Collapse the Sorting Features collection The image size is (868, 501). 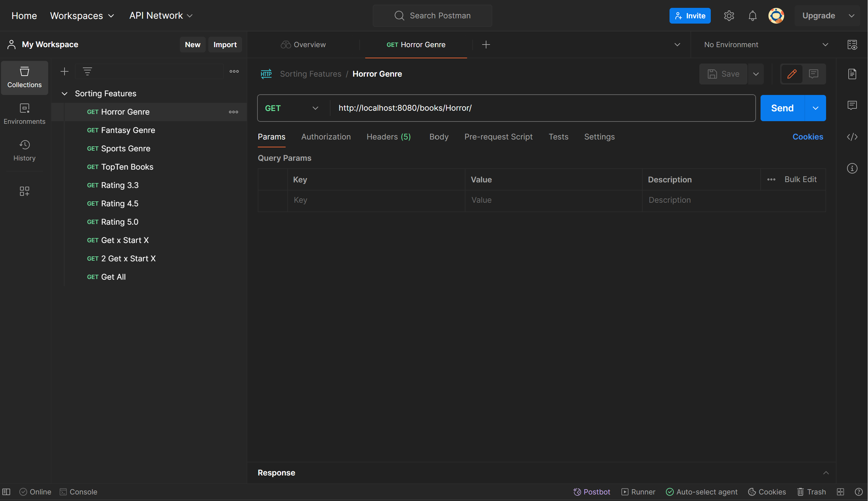coord(64,94)
